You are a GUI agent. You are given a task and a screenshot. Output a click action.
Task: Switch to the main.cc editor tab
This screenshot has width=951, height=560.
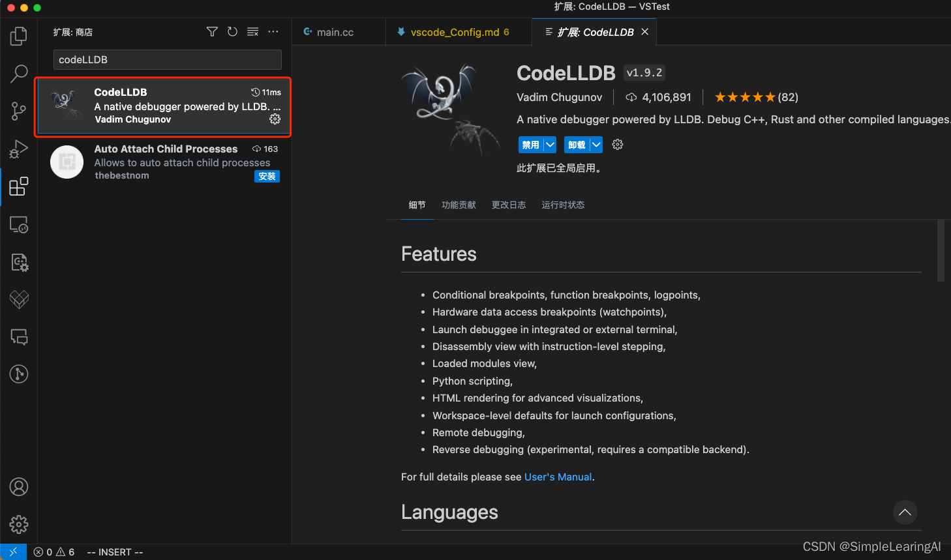click(x=335, y=32)
